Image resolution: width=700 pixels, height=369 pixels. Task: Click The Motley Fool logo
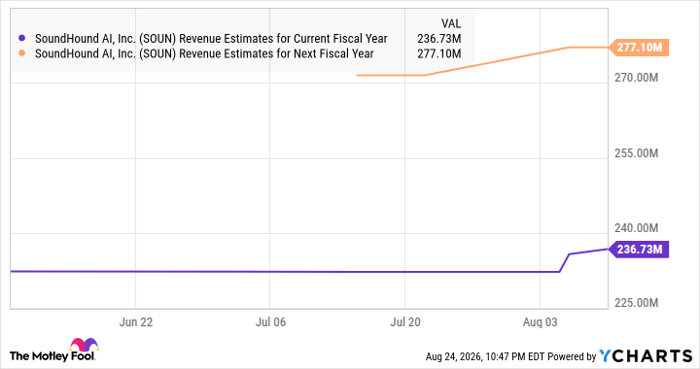[x=54, y=350]
